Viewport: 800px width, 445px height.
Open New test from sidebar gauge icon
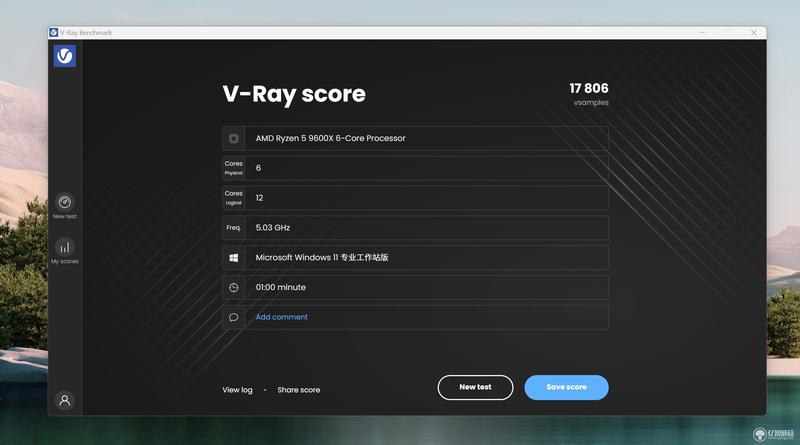tap(65, 202)
